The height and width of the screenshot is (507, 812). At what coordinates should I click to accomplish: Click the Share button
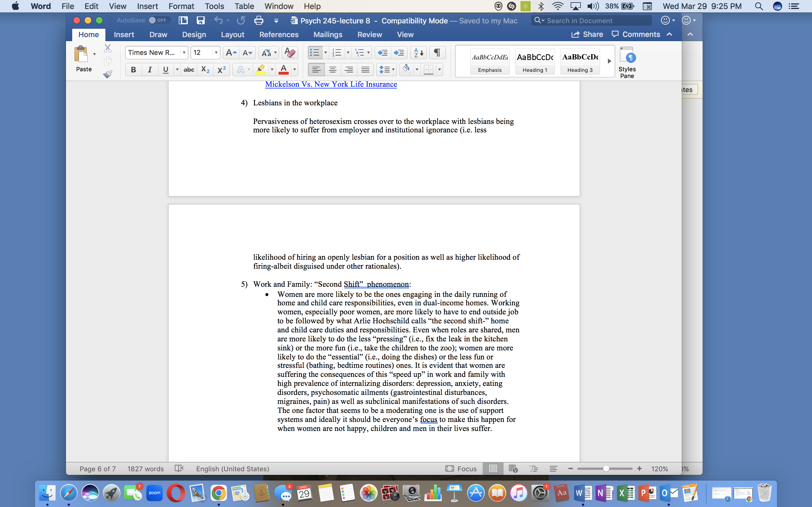587,35
